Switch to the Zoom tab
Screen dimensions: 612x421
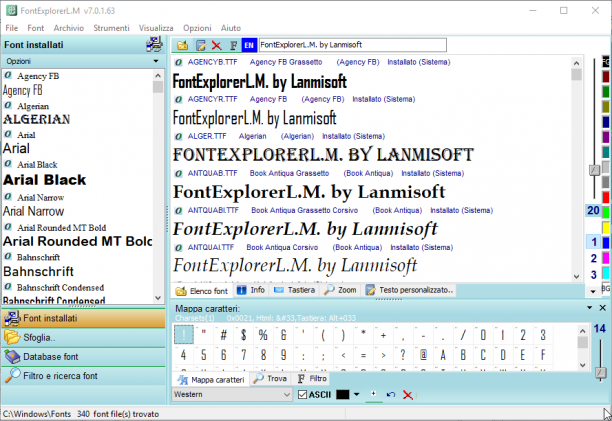pos(340,290)
